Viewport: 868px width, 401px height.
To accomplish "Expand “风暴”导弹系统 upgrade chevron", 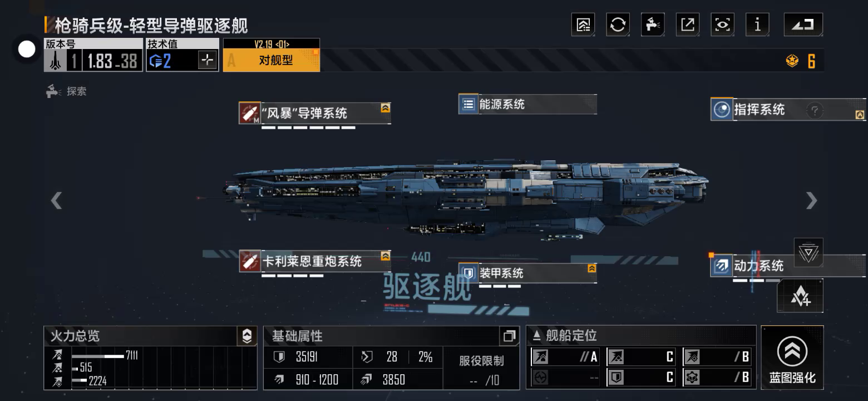I will pyautogui.click(x=385, y=108).
